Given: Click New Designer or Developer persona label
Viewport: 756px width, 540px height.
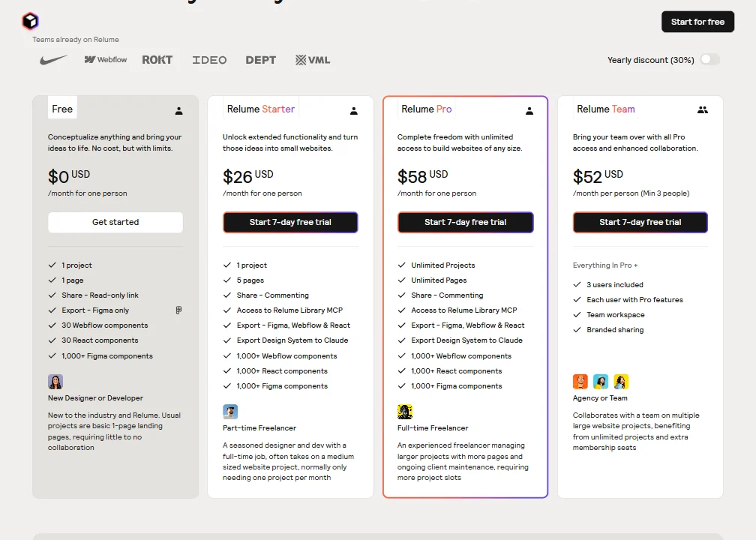Looking at the screenshot, I should (x=95, y=398).
